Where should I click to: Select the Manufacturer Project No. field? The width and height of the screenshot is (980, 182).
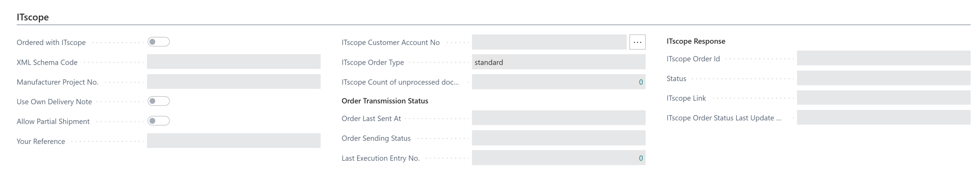pos(234,82)
